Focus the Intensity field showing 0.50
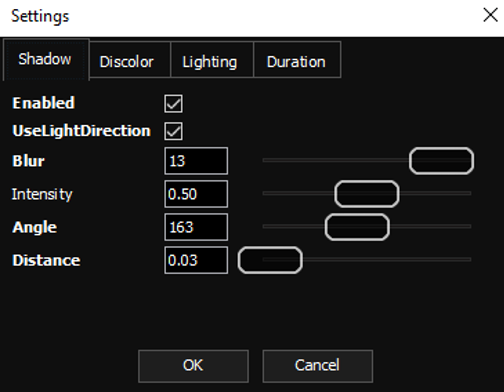Viewport: 504px width, 392px height. 196,194
